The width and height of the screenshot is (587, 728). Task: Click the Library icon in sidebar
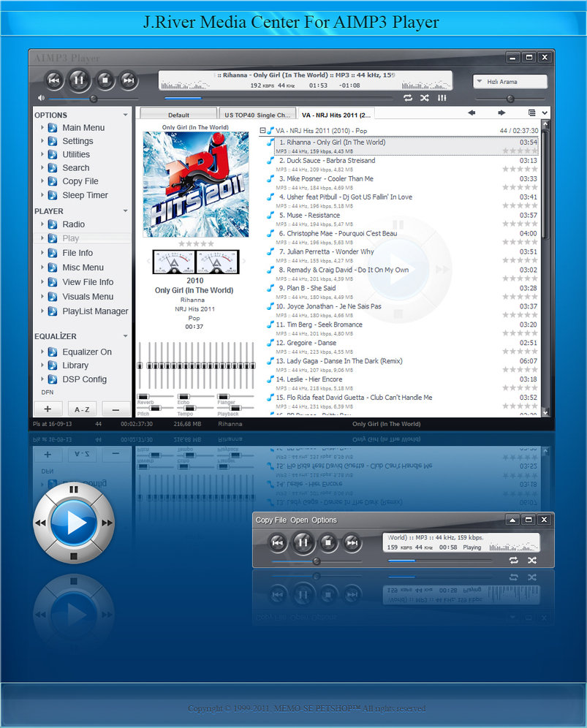tap(53, 365)
